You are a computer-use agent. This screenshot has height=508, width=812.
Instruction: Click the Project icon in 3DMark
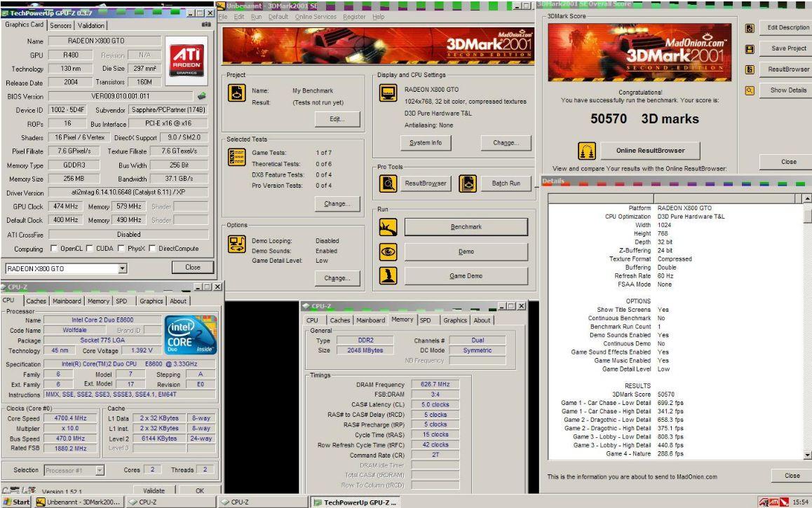[x=237, y=93]
